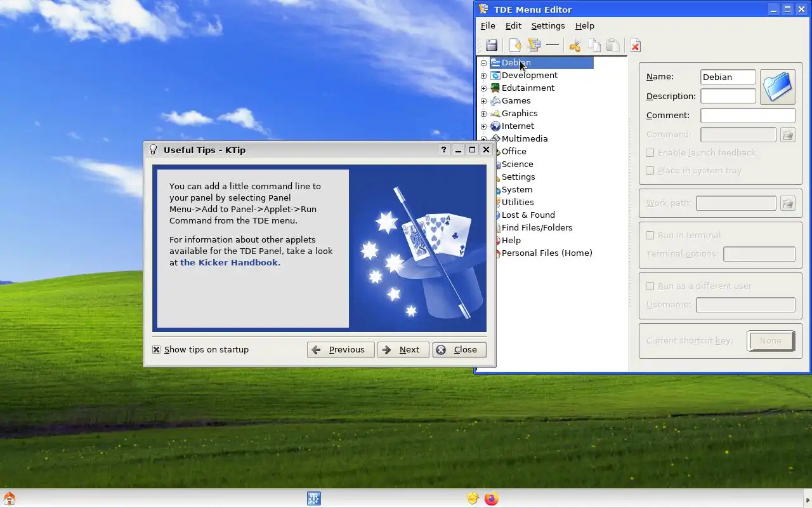Select Utilities in the menu tree
The width and height of the screenshot is (812, 508).
pyautogui.click(x=518, y=203)
